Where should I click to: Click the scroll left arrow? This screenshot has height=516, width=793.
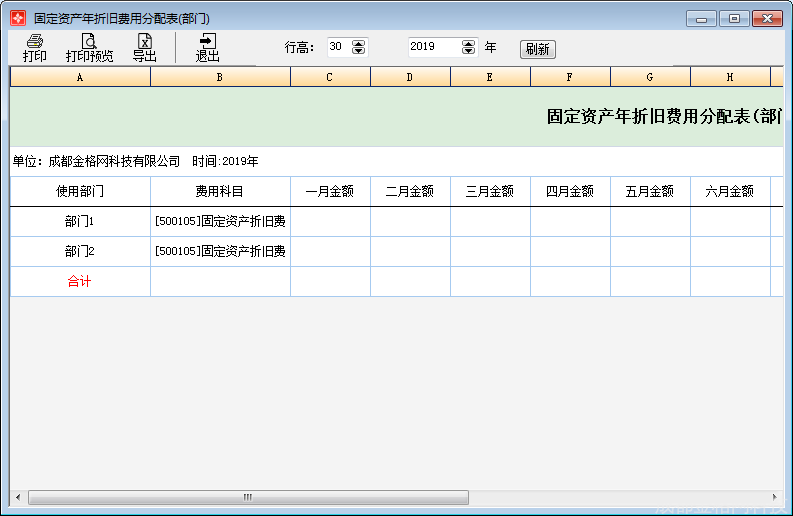coord(17,497)
